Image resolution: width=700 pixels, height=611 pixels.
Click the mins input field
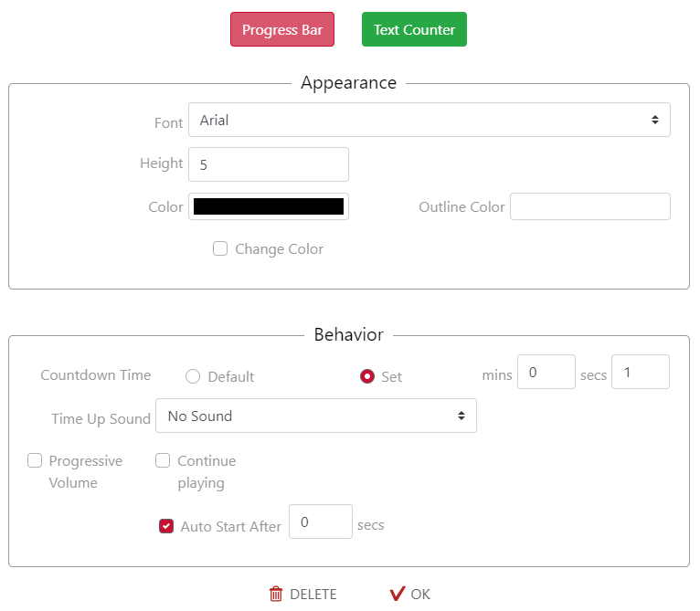click(x=546, y=373)
